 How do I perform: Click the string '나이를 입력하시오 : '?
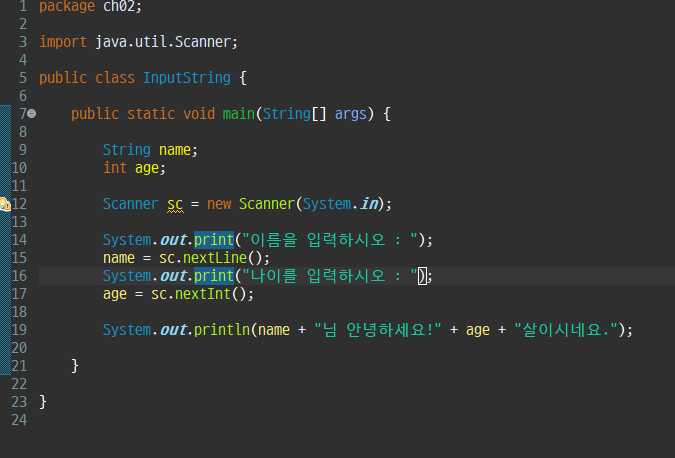330,276
